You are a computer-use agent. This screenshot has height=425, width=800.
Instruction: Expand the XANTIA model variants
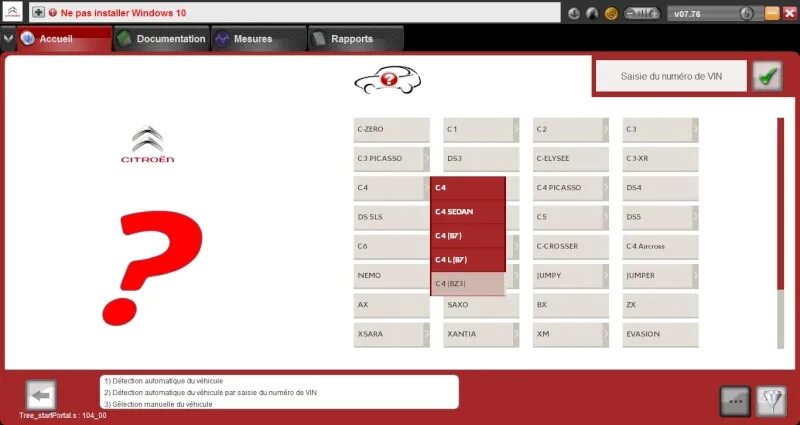coord(516,334)
